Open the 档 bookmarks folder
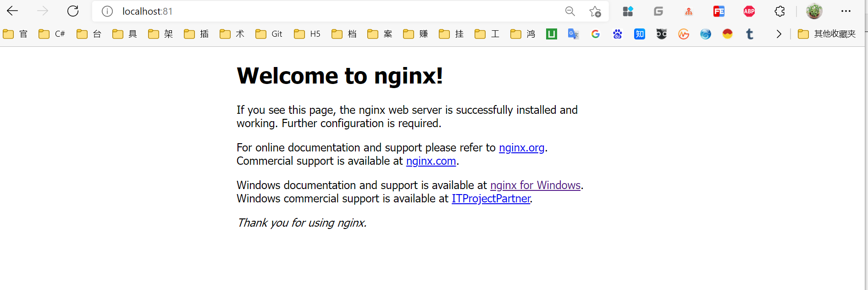This screenshot has width=868, height=290. 344,34
